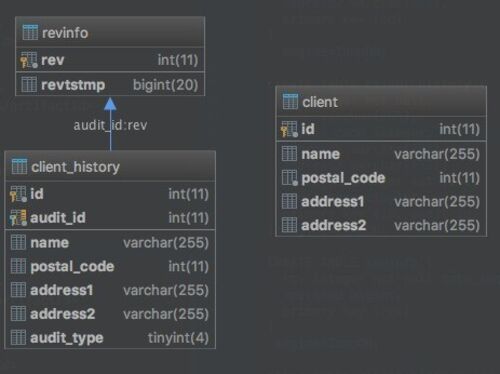Click the audit_id foreign key icon
The height and width of the screenshot is (374, 500).
(x=18, y=218)
